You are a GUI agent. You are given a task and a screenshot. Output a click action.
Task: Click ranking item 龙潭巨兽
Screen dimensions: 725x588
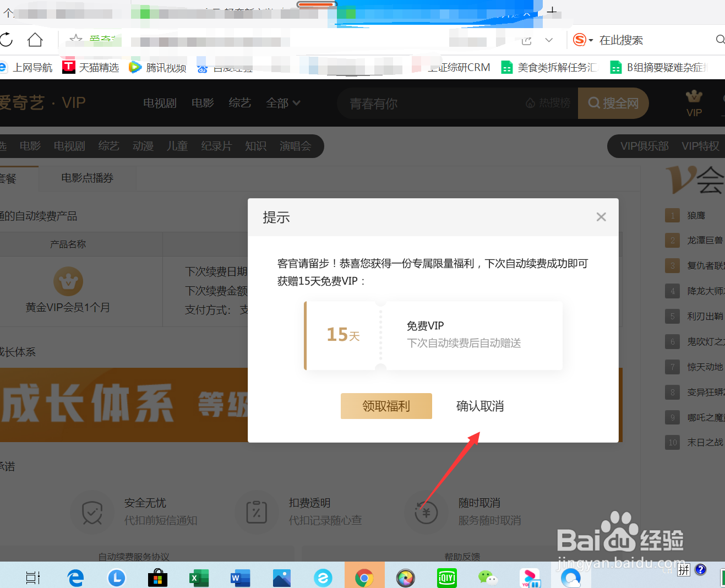(705, 241)
